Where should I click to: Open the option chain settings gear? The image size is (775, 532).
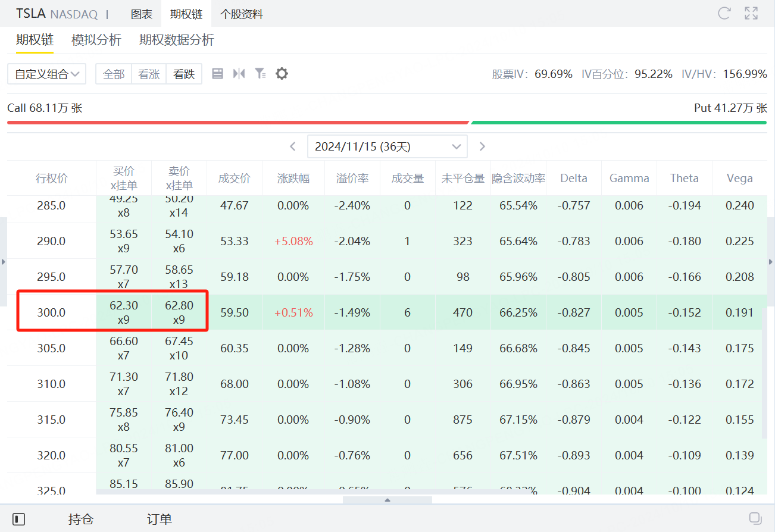(282, 73)
